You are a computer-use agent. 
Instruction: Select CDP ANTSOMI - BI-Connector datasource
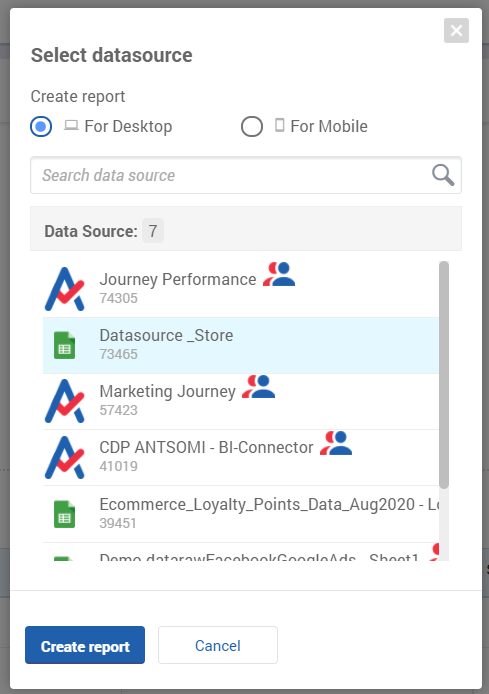pyautogui.click(x=241, y=458)
